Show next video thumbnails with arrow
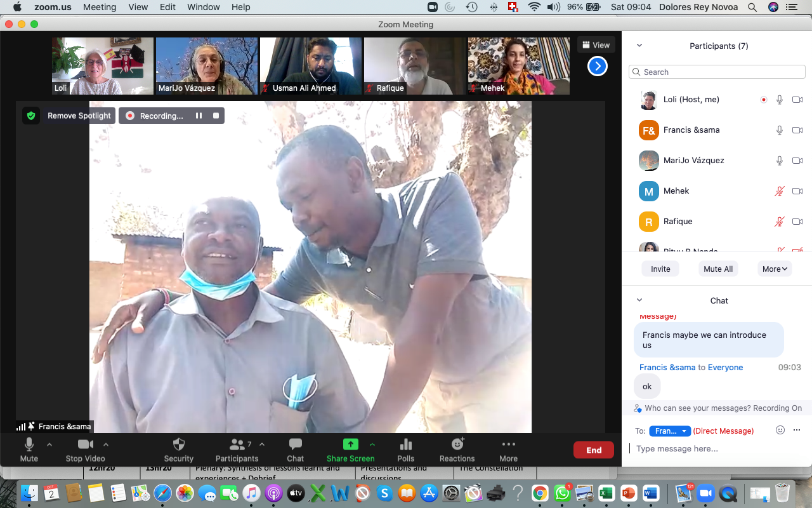The height and width of the screenshot is (508, 812). [x=598, y=66]
